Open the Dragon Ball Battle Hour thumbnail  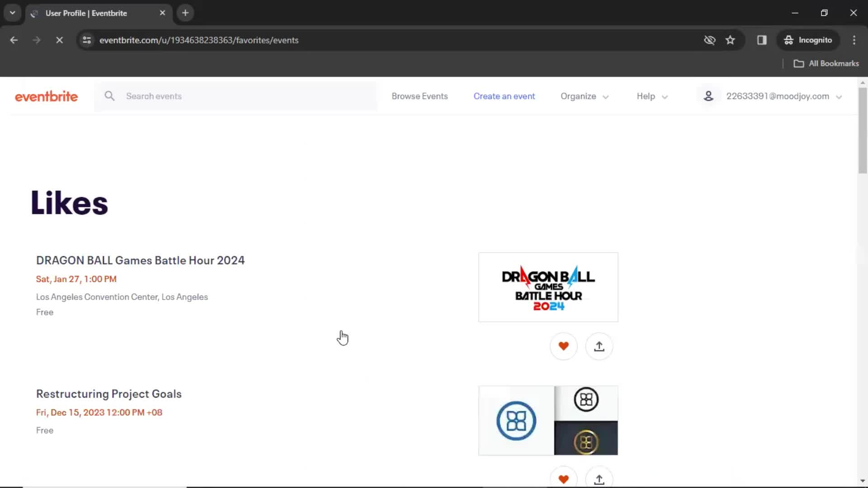pyautogui.click(x=548, y=287)
